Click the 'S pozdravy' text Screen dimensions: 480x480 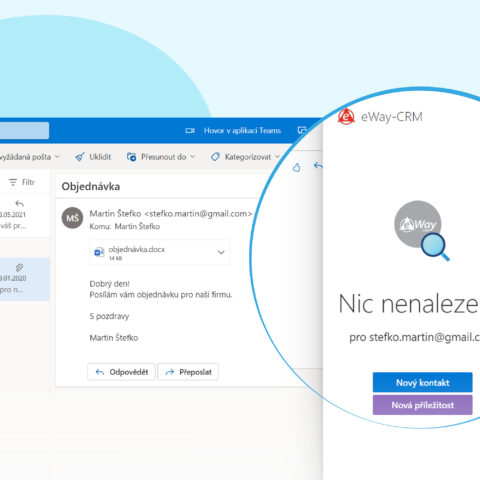(x=109, y=316)
